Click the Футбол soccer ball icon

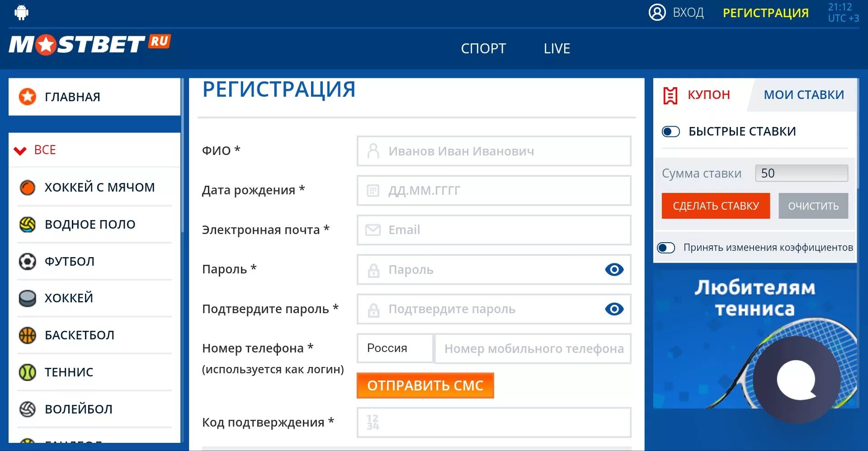(28, 261)
